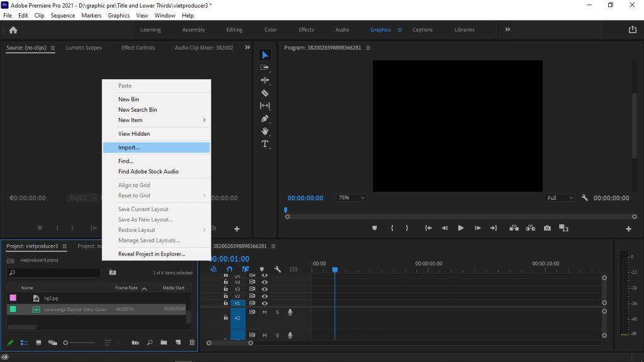Select the Type tool
644x362 pixels.
[x=265, y=144]
